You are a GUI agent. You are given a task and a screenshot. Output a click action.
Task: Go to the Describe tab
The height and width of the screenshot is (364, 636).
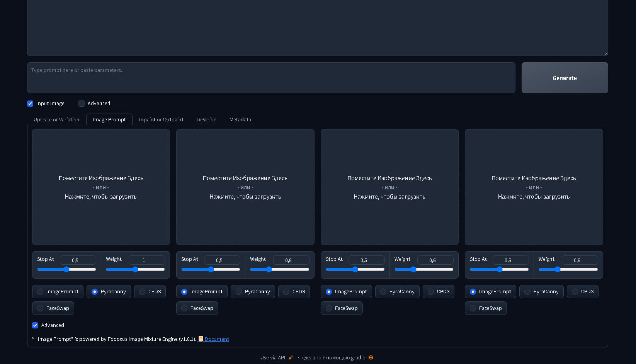[206, 120]
